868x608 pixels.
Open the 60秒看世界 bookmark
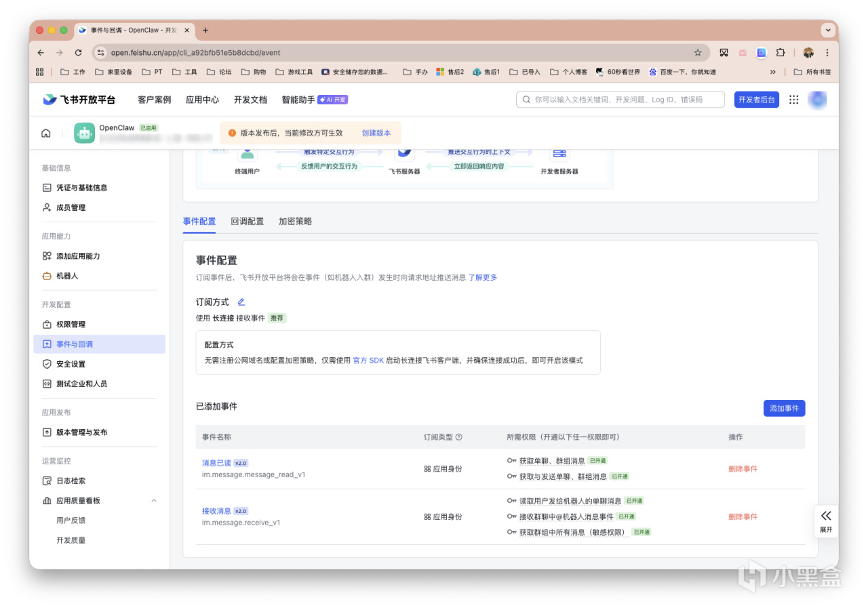click(x=618, y=72)
